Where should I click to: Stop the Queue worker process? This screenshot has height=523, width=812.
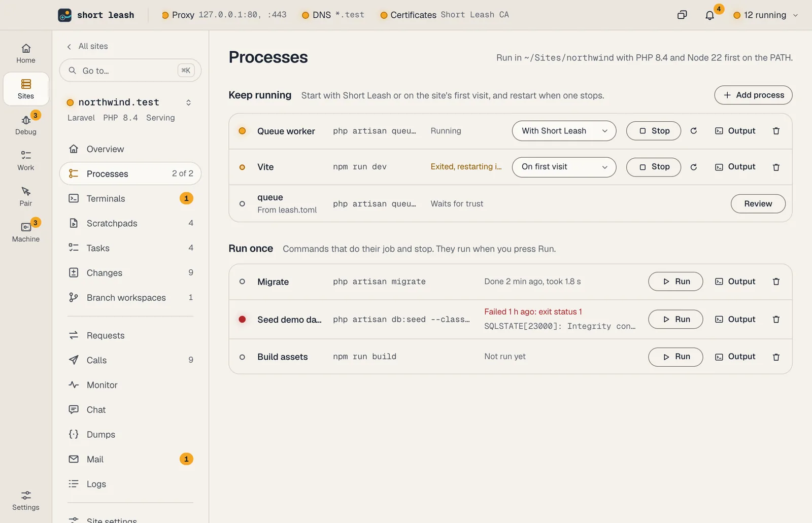653,131
